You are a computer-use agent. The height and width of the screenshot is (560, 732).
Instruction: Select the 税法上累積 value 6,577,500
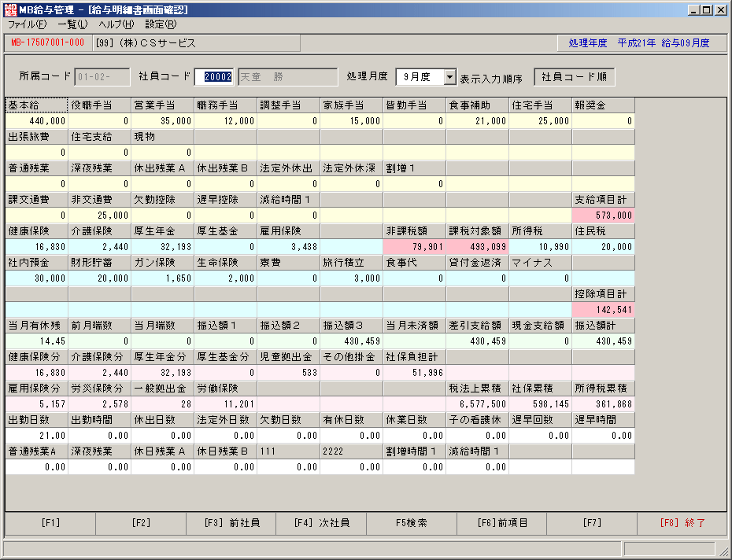[x=478, y=404]
